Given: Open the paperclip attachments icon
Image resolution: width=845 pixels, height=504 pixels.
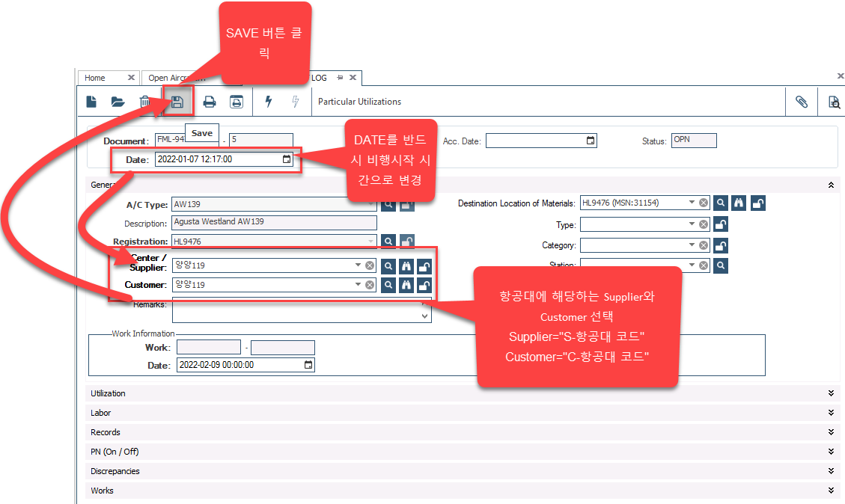Looking at the screenshot, I should (x=801, y=102).
